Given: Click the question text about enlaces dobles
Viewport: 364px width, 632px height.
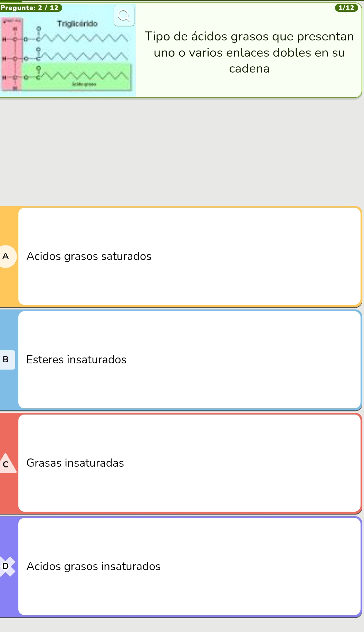Looking at the screenshot, I should coord(249,53).
